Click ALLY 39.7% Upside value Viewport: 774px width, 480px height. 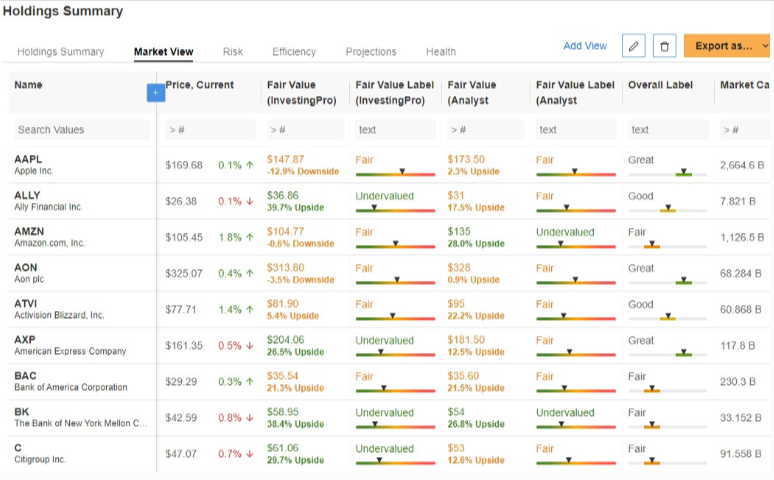[x=295, y=207]
